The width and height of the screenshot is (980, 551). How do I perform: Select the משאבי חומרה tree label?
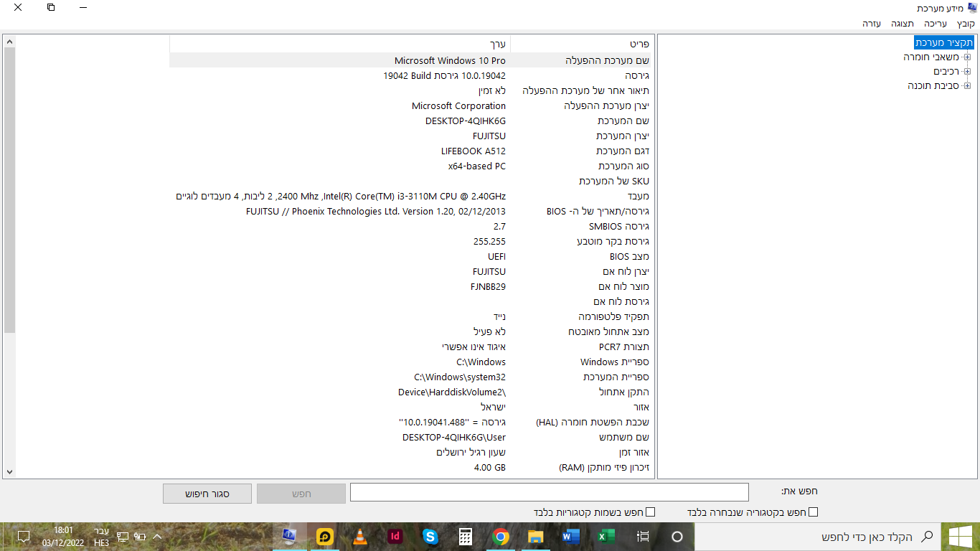point(931,57)
